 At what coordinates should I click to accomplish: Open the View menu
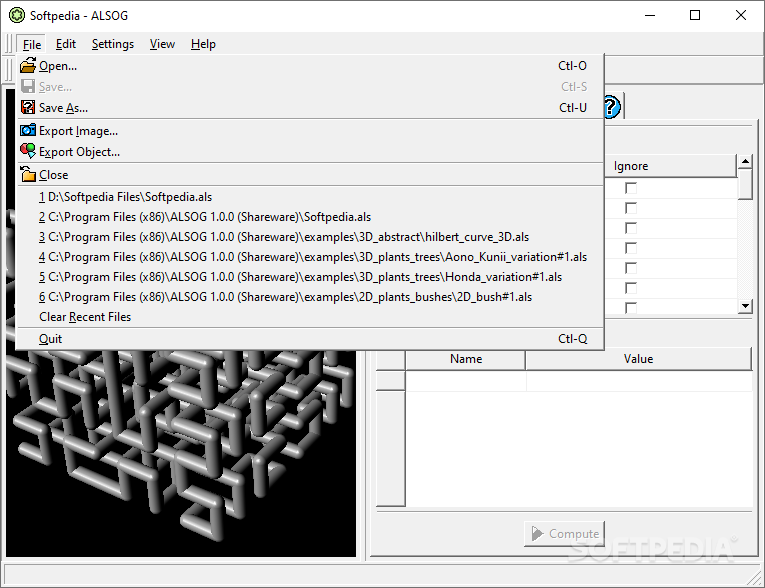pos(162,44)
